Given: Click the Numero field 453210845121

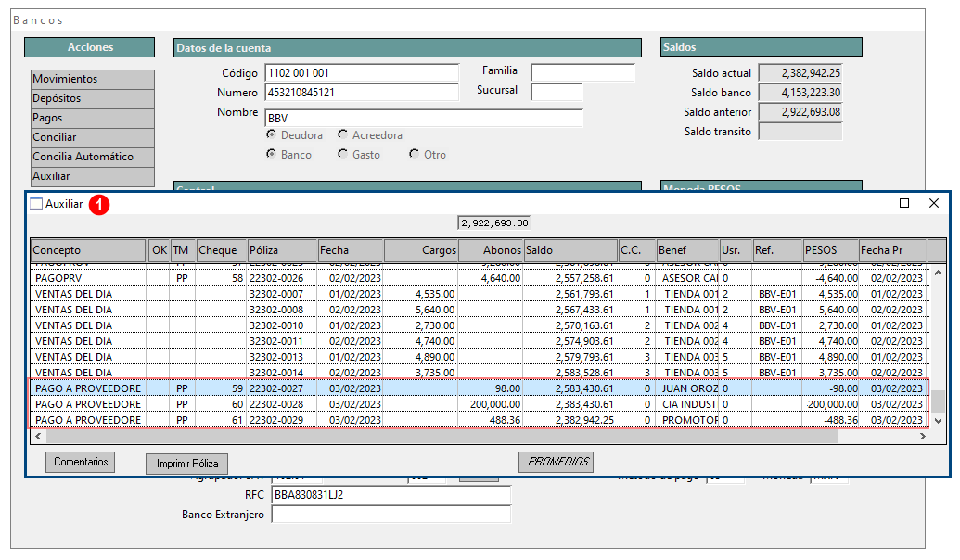Looking at the screenshot, I should click(x=362, y=93).
